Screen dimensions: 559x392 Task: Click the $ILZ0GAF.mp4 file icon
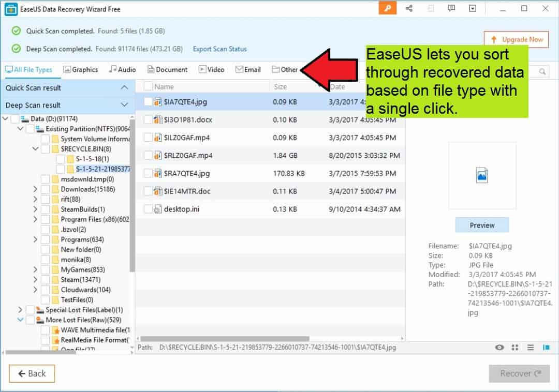(157, 138)
